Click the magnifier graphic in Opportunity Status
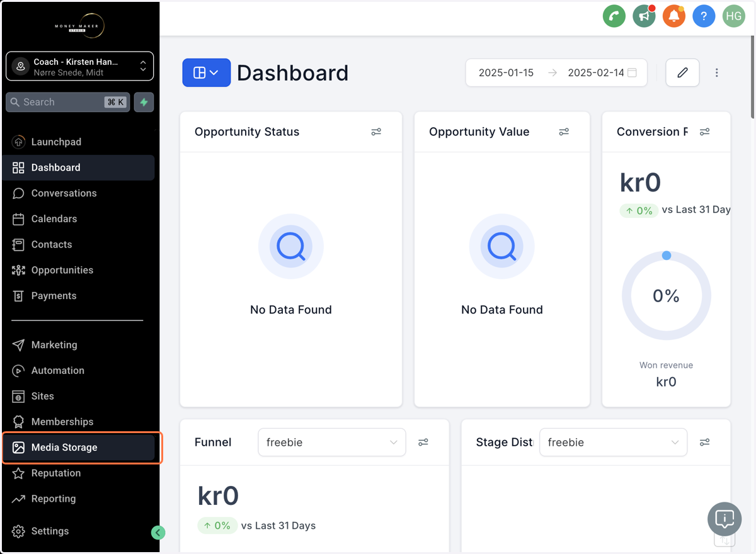The width and height of the screenshot is (756, 554). tap(291, 247)
